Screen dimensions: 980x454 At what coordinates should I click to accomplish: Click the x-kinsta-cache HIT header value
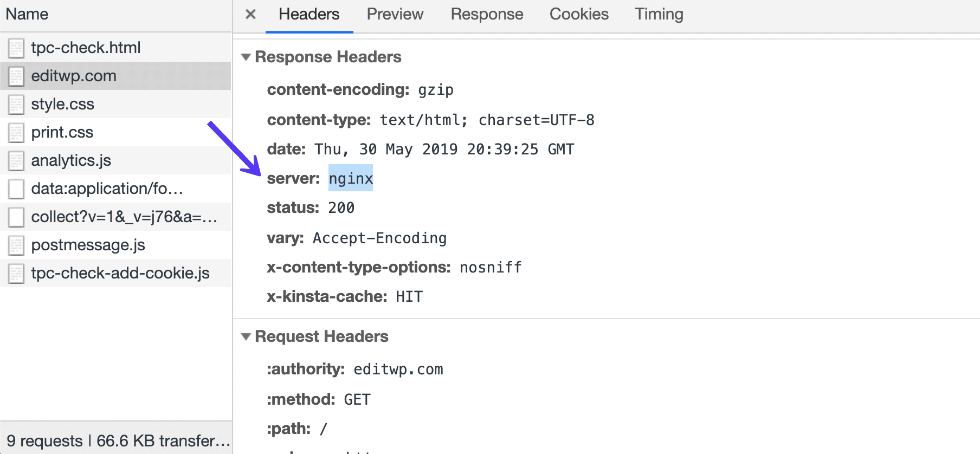[410, 296]
